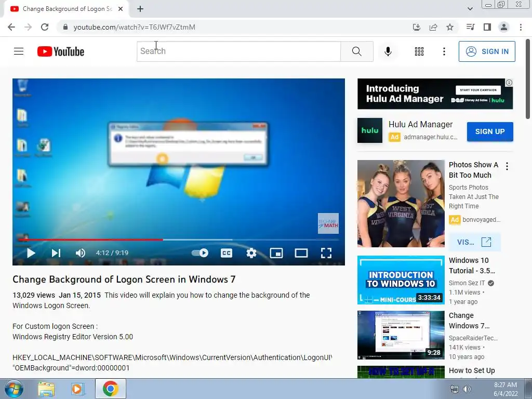Open the media controls icon
The height and width of the screenshot is (399, 532).
(470, 27)
